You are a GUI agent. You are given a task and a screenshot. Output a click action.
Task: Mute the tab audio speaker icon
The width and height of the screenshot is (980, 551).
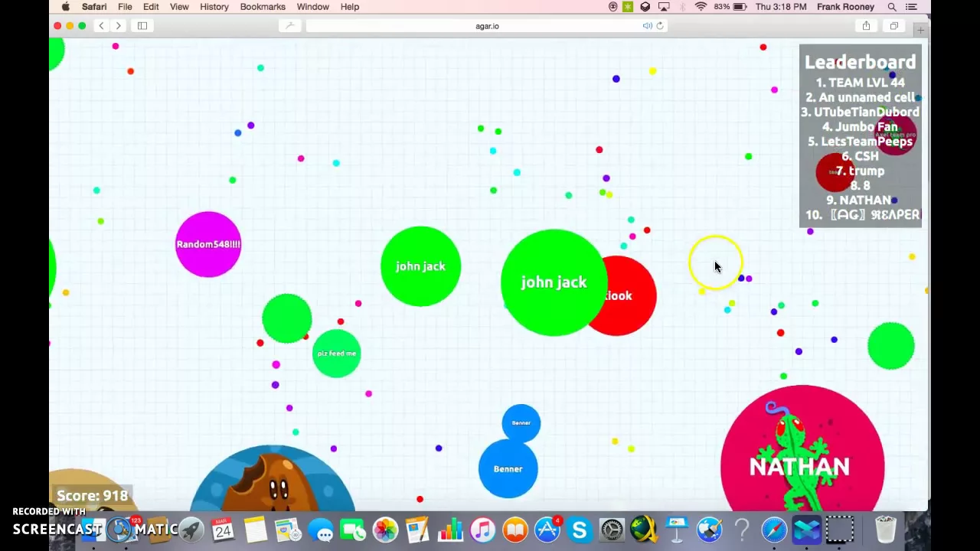pos(647,26)
